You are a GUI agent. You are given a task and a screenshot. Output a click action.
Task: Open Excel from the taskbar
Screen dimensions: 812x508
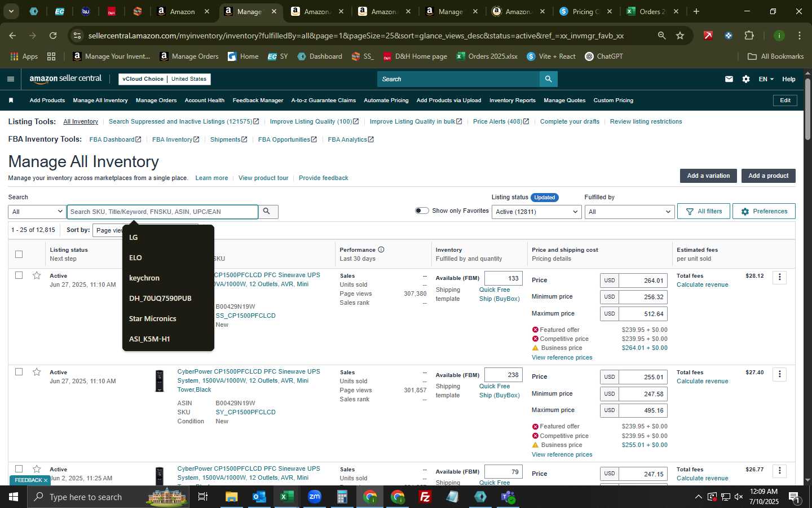pyautogui.click(x=286, y=497)
